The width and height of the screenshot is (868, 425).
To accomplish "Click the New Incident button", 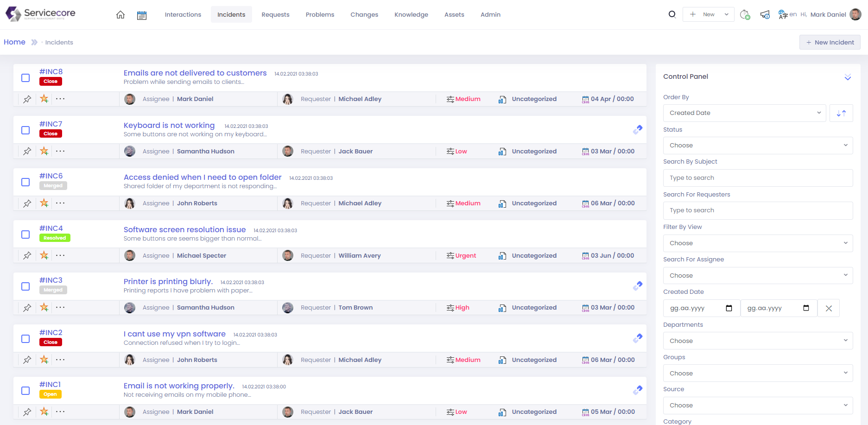I will coord(830,42).
